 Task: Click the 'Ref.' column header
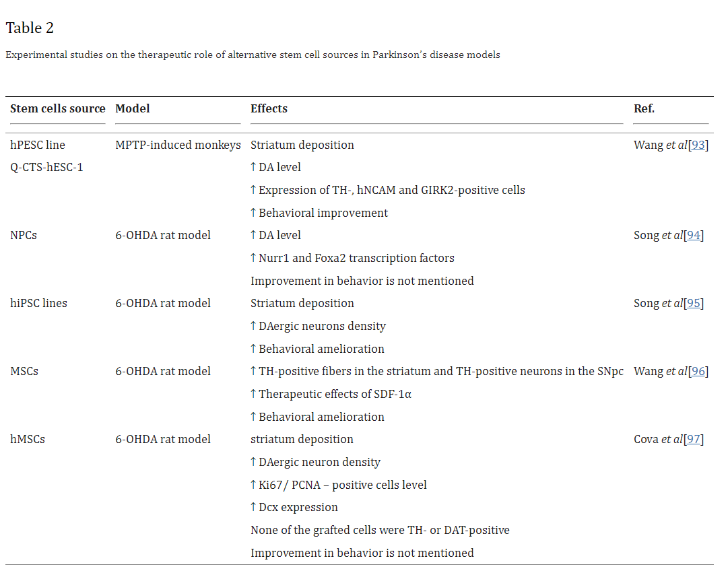pyautogui.click(x=644, y=108)
